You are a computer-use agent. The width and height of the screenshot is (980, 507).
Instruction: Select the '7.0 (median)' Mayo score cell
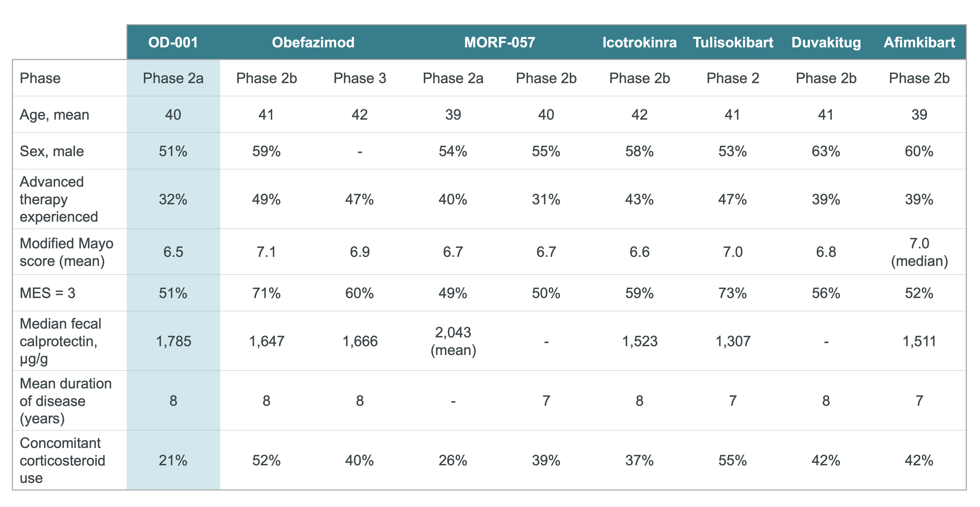[919, 252]
